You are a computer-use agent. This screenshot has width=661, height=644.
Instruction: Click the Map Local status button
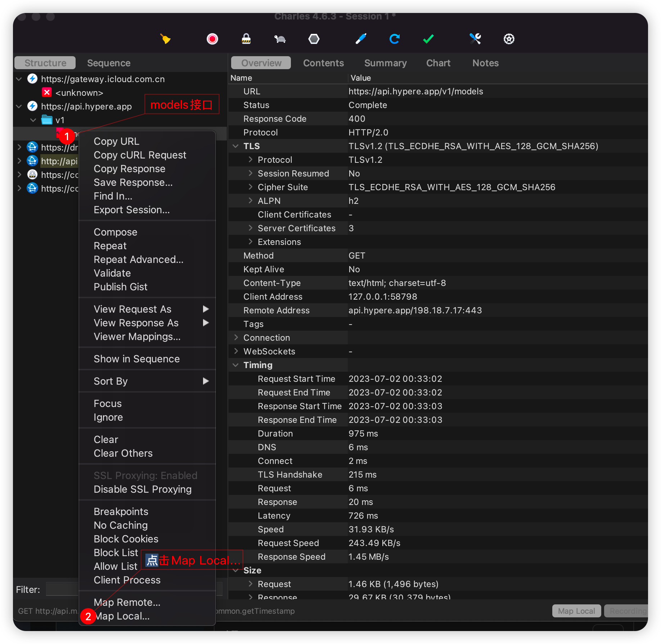point(576,611)
